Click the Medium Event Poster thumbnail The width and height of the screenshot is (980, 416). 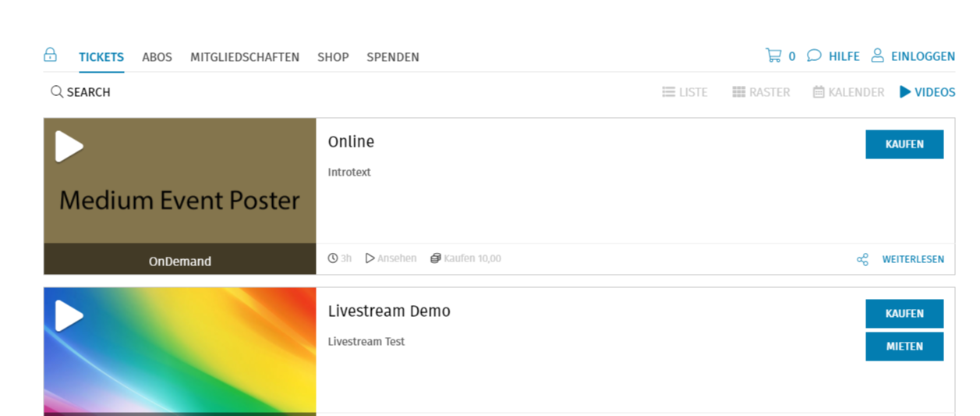point(179,200)
